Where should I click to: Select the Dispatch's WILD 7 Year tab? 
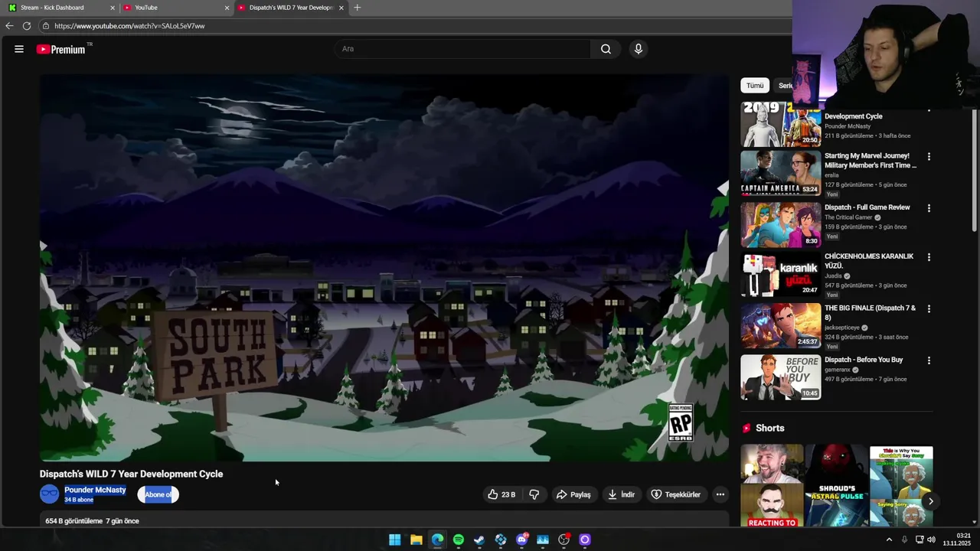point(289,8)
